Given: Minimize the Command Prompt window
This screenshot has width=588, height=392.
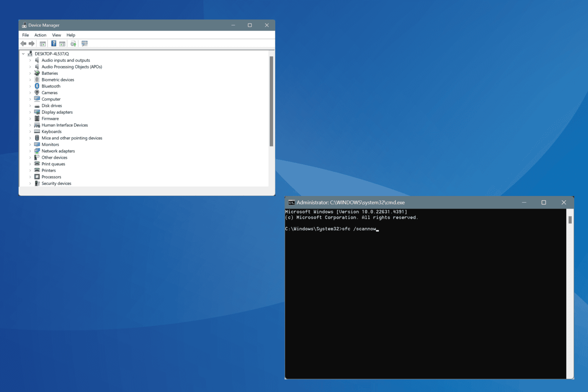Looking at the screenshot, I should click(524, 203).
